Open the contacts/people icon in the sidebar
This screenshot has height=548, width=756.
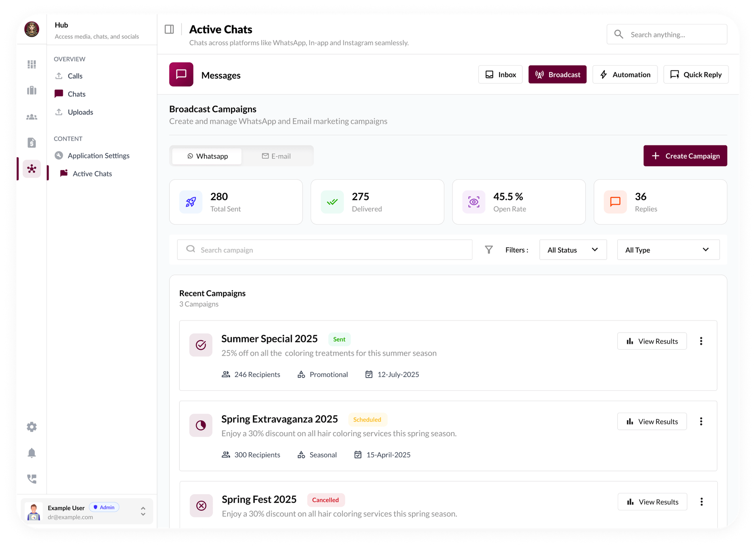[31, 117]
